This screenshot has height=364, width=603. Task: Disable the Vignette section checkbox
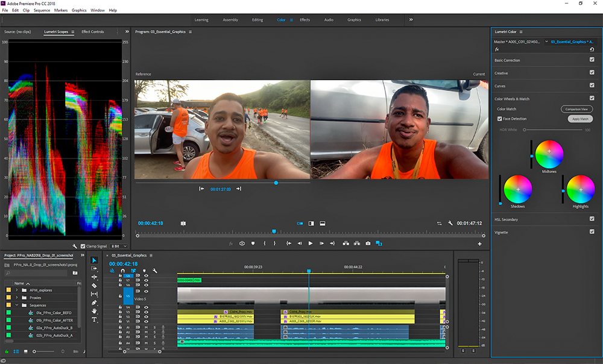[x=592, y=231]
